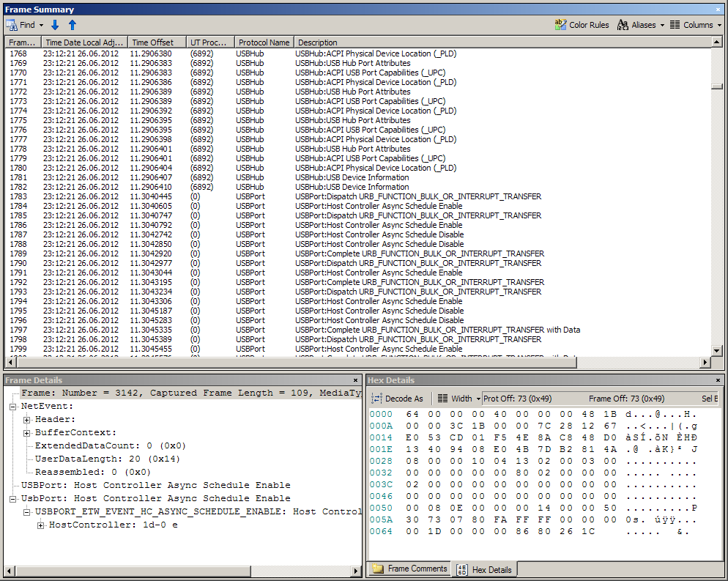Open Color Rules
Screen dimensions: 728x581
point(582,25)
